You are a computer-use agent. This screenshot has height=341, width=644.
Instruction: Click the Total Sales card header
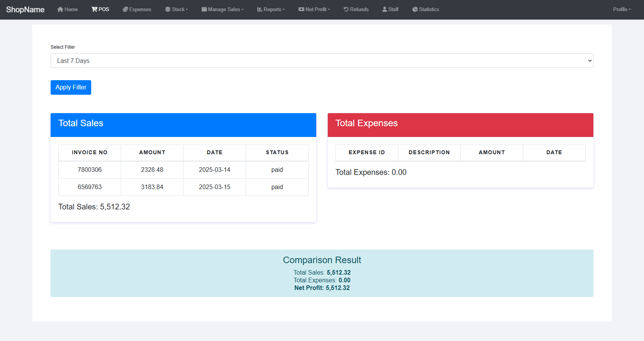click(183, 125)
